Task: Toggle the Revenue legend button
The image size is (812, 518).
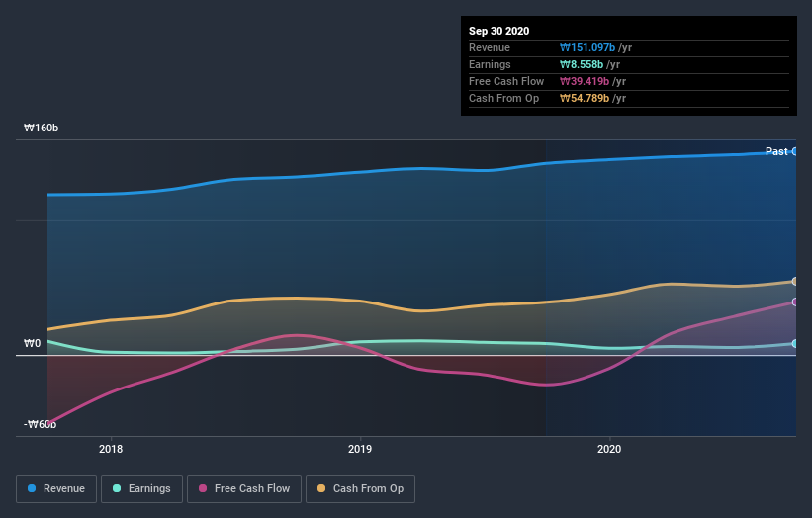Action: (x=56, y=489)
